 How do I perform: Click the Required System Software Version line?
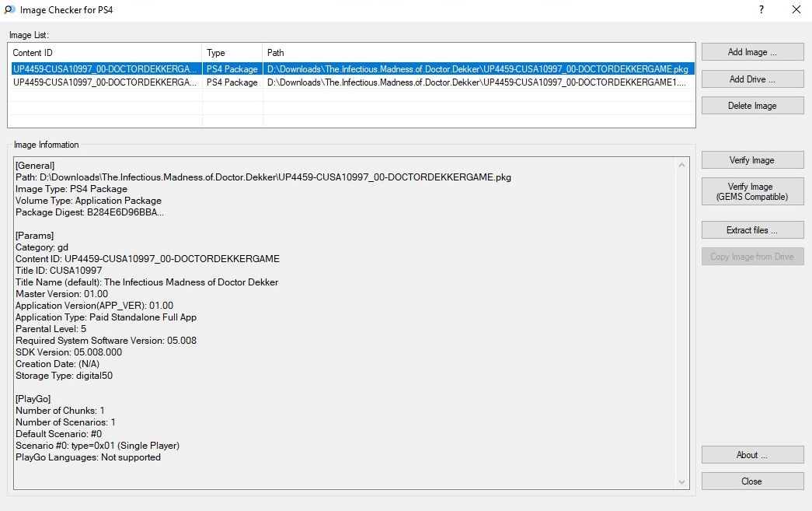(x=106, y=341)
